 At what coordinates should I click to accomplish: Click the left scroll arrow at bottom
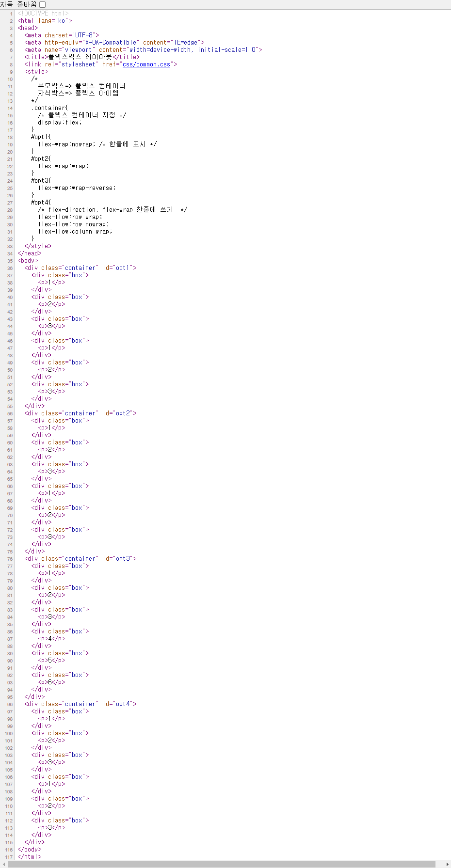3,864
